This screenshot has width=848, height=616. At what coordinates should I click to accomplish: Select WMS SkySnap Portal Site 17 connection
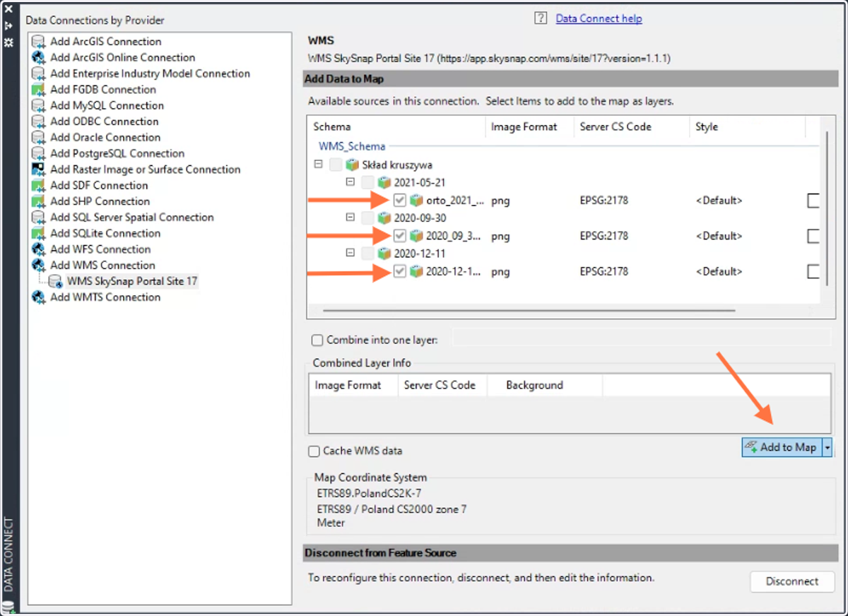click(132, 281)
